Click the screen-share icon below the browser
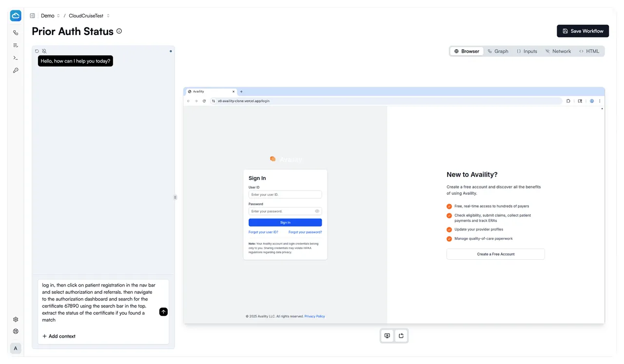Screen dimensions: 624x364 tap(387, 336)
